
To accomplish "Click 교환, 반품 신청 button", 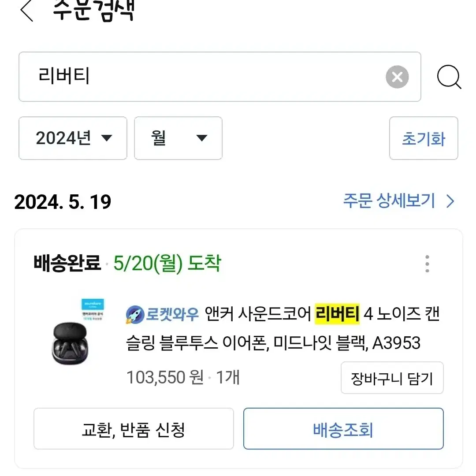I will [x=134, y=429].
